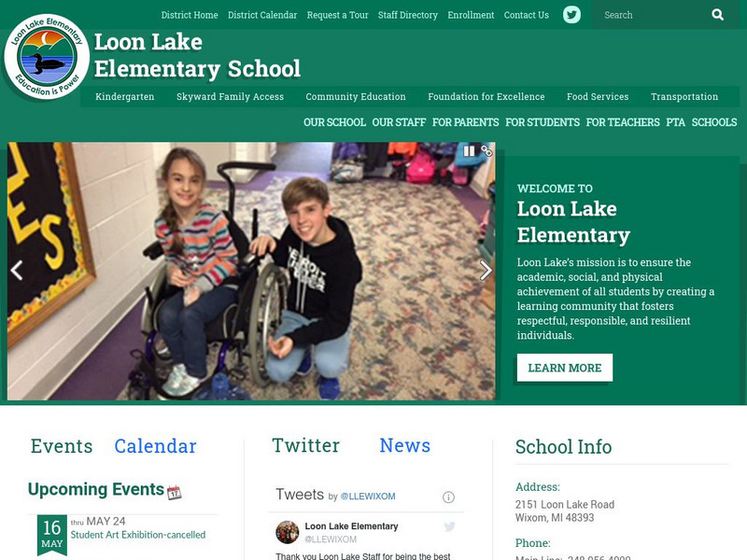
Task: Click the slideshow link chain icon
Action: click(486, 151)
